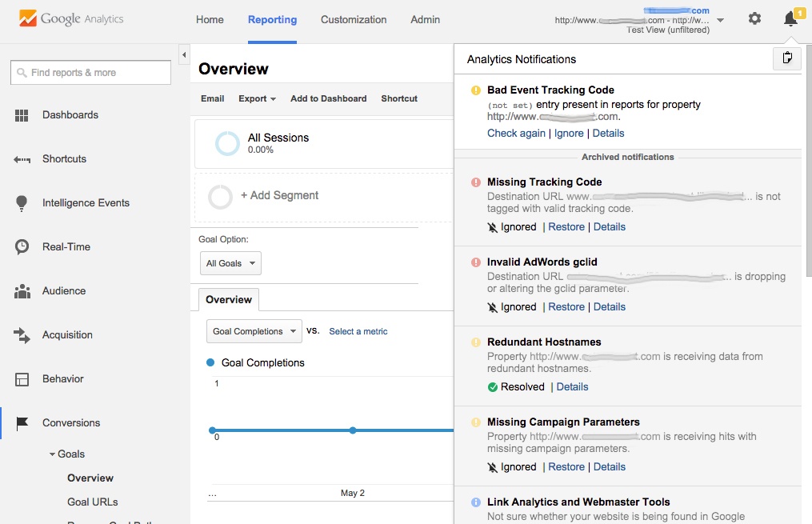Select the Acquisition sidebar icon
The image size is (812, 524).
[22, 334]
